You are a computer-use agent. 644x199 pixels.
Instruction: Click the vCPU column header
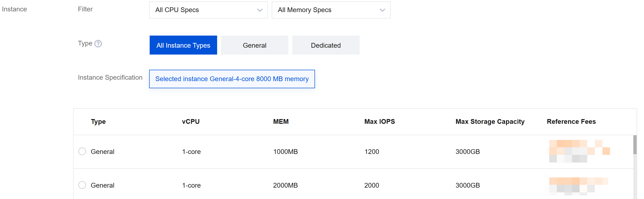click(191, 122)
